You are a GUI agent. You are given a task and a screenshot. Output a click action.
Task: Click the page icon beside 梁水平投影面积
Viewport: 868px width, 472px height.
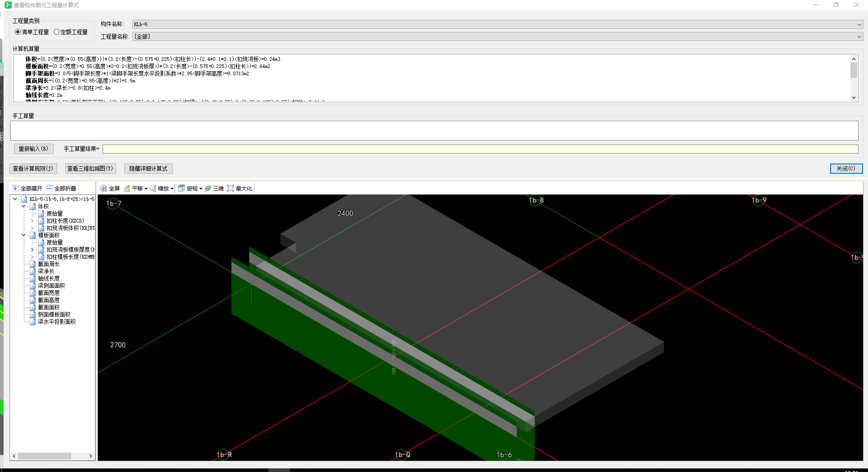(x=33, y=322)
